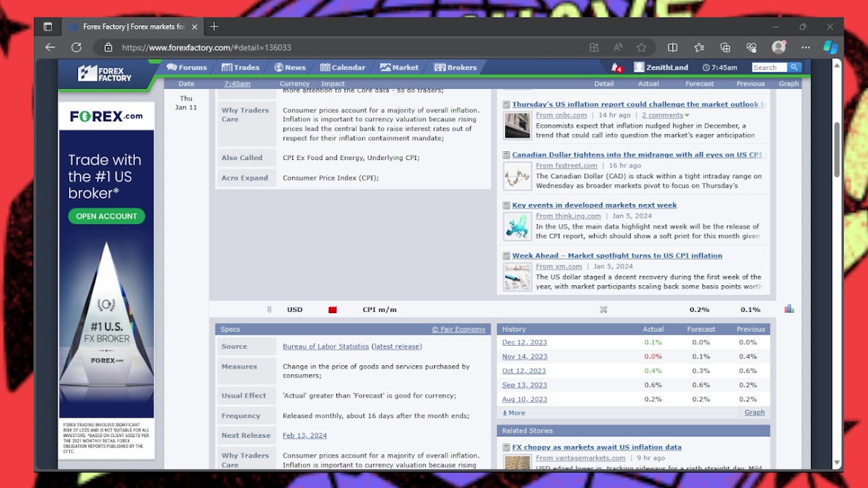The image size is (868, 488).
Task: Open the Calendar menu
Action: point(342,67)
